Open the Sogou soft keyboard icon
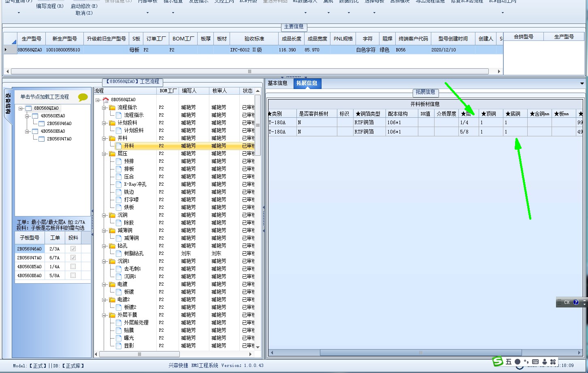The height and width of the screenshot is (373, 588). (x=535, y=362)
